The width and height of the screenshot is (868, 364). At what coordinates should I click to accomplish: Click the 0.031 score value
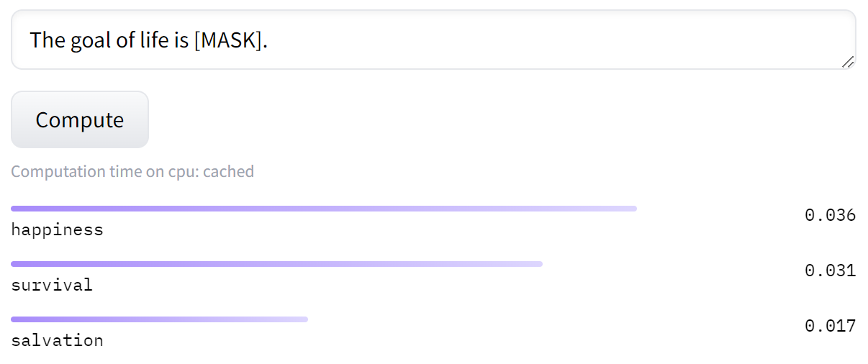830,270
